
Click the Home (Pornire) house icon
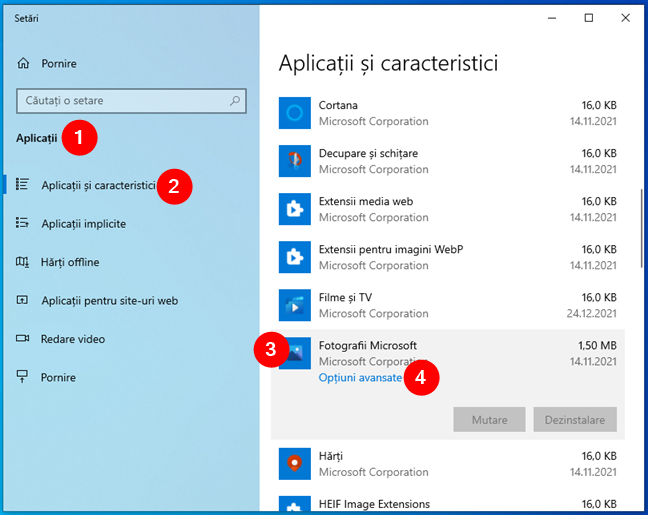tap(23, 63)
